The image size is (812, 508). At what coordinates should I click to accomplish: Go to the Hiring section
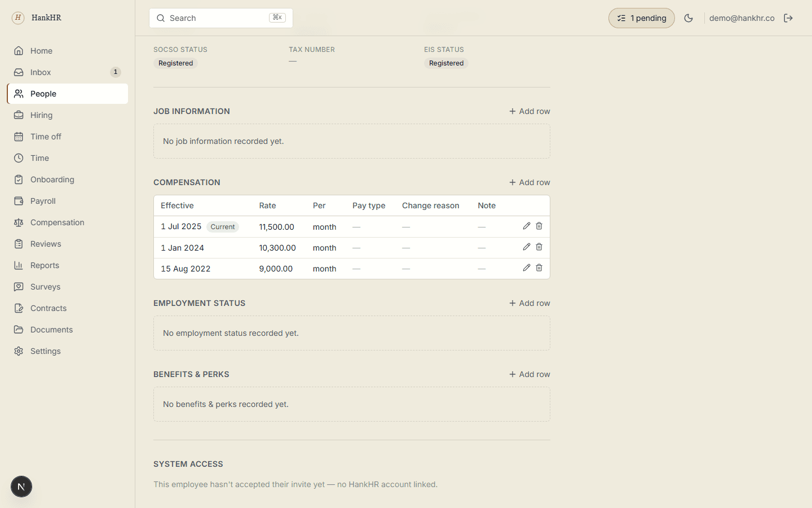pos(68,115)
